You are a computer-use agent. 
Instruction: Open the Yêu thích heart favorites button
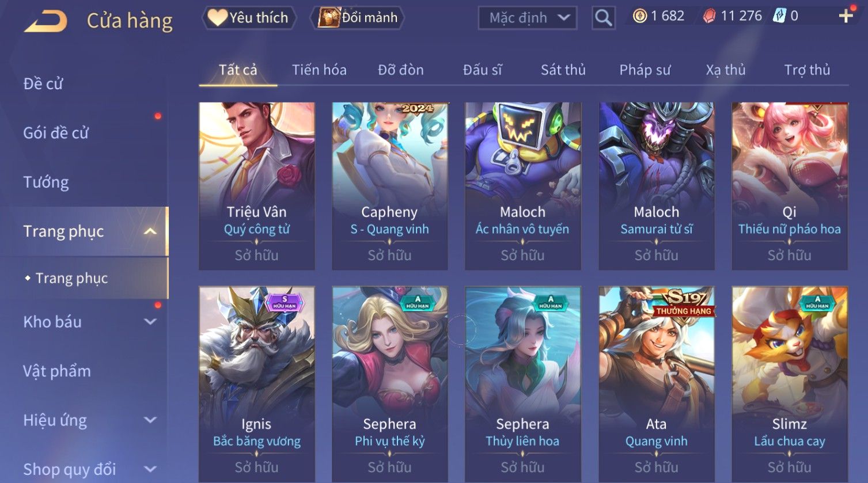tap(249, 18)
